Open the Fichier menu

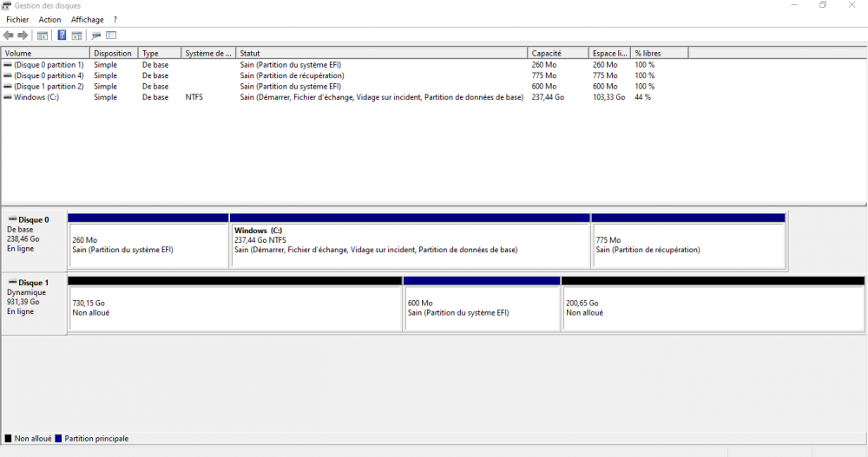click(x=17, y=19)
